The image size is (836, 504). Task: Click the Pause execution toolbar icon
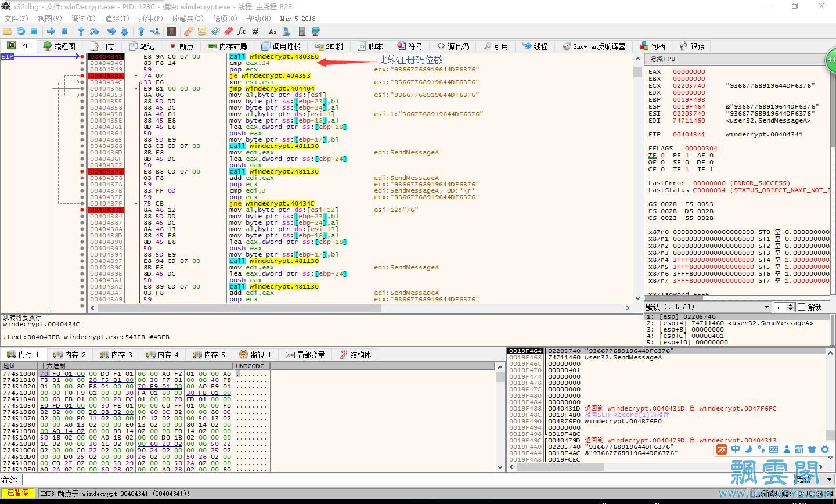[x=64, y=31]
